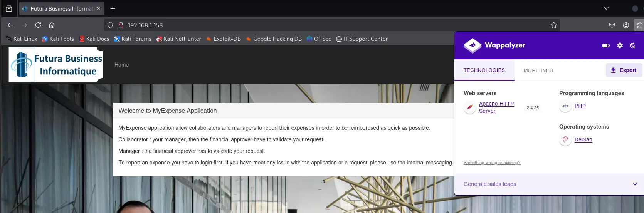Click the Welcome to MyExpense Application heading
Image resolution: width=644 pixels, height=213 pixels.
point(168,111)
